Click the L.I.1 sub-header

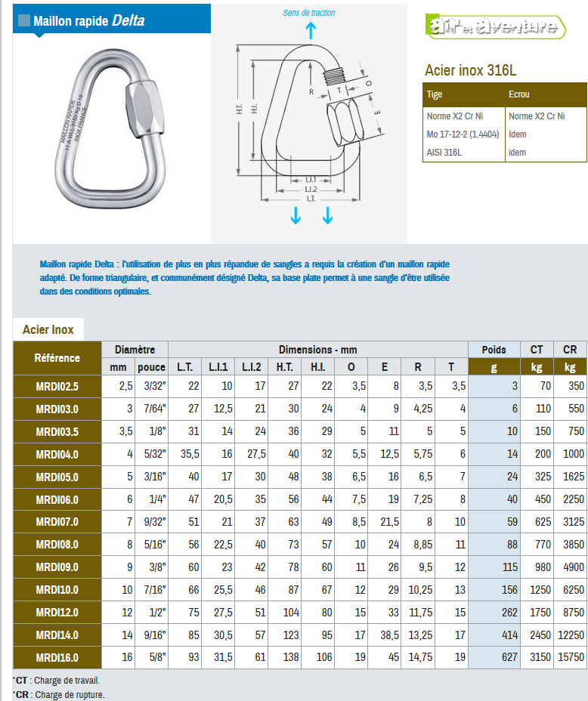[218, 367]
